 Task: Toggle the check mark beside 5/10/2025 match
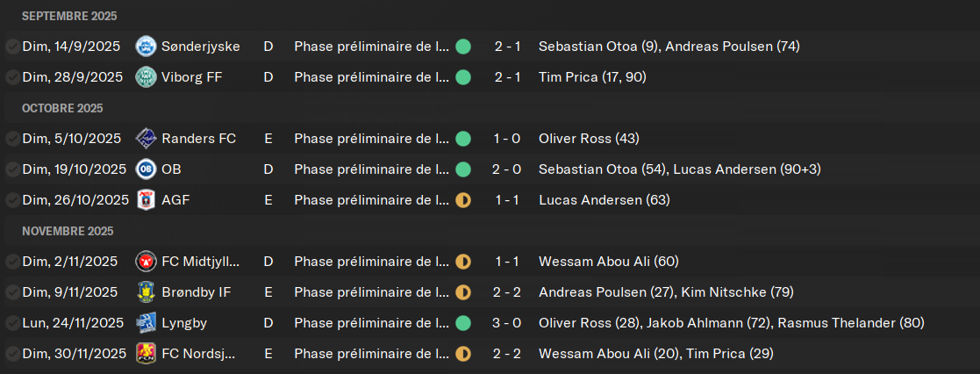pos(12,139)
